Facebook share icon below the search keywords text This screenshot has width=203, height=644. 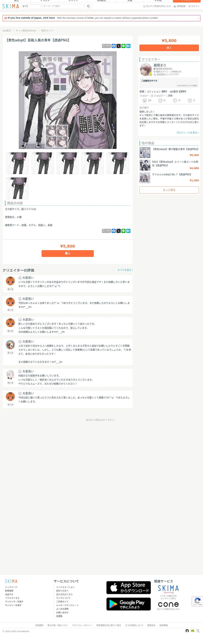(x=114, y=231)
